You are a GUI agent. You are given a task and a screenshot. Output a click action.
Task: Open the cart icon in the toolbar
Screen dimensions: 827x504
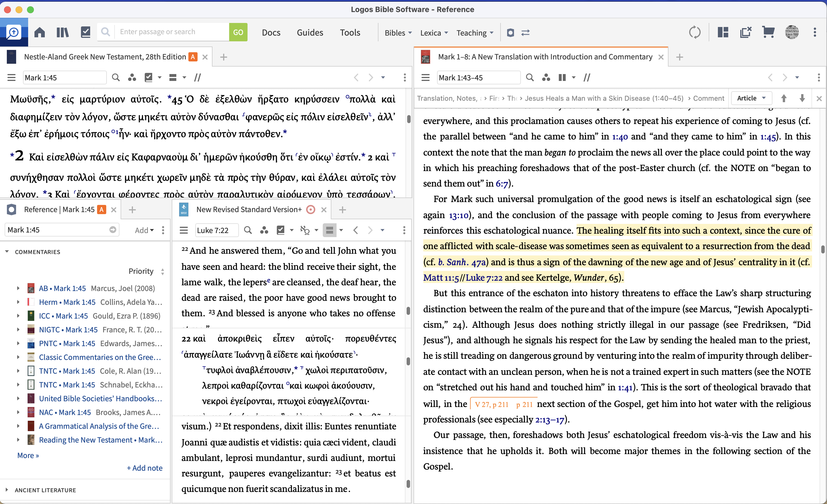(768, 32)
